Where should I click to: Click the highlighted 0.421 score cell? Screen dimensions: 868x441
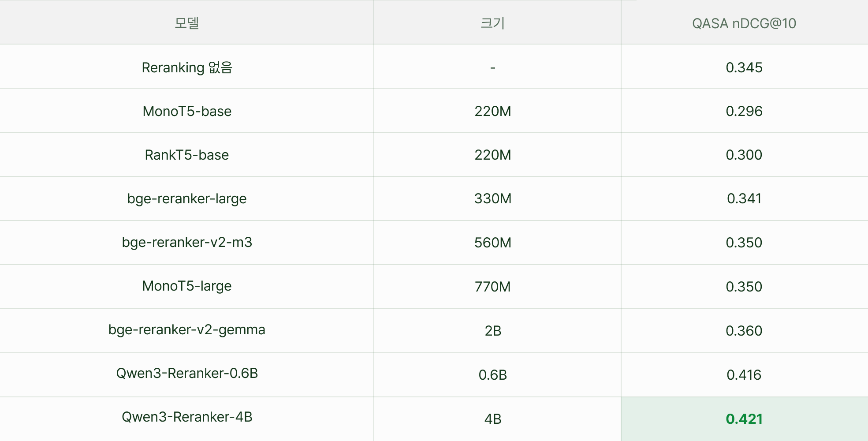coord(744,419)
